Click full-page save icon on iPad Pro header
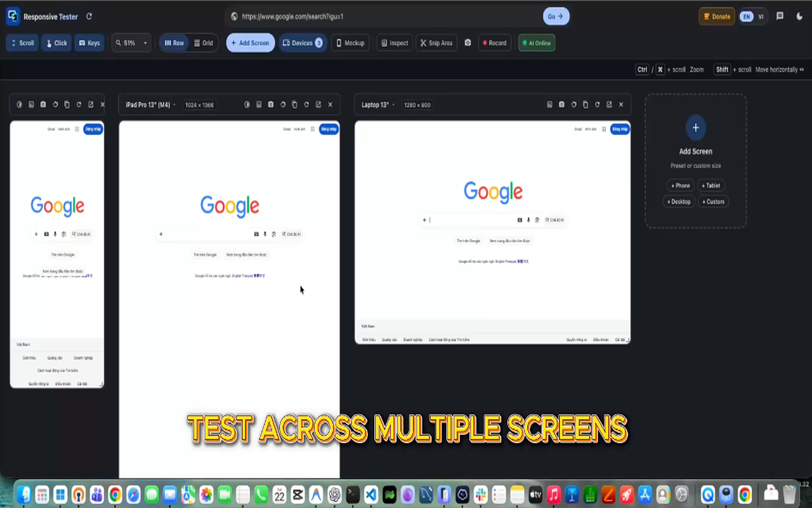 259,105
